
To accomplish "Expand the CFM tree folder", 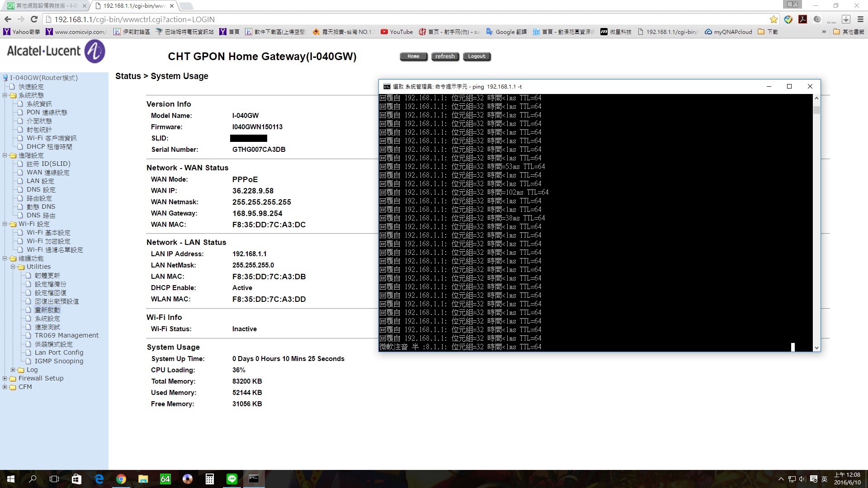I will coord(5,387).
